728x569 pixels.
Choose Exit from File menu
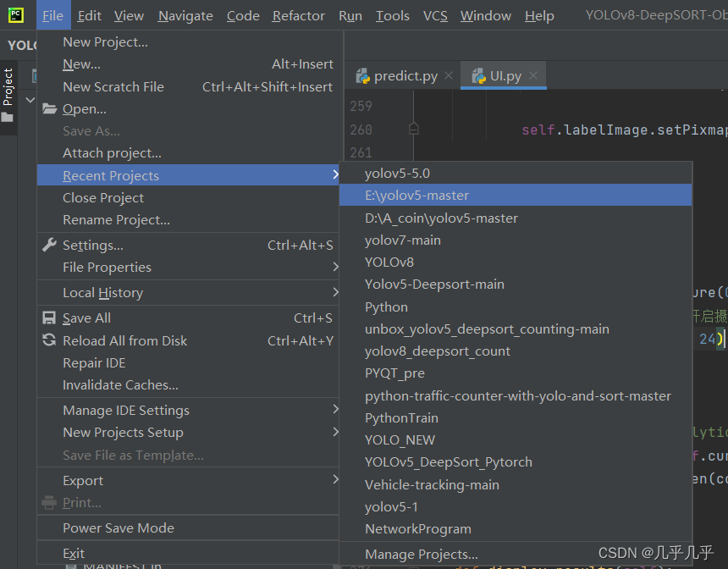click(x=188, y=553)
